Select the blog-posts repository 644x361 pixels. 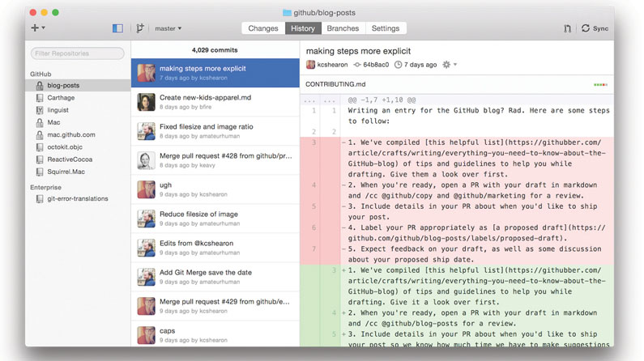[78, 85]
